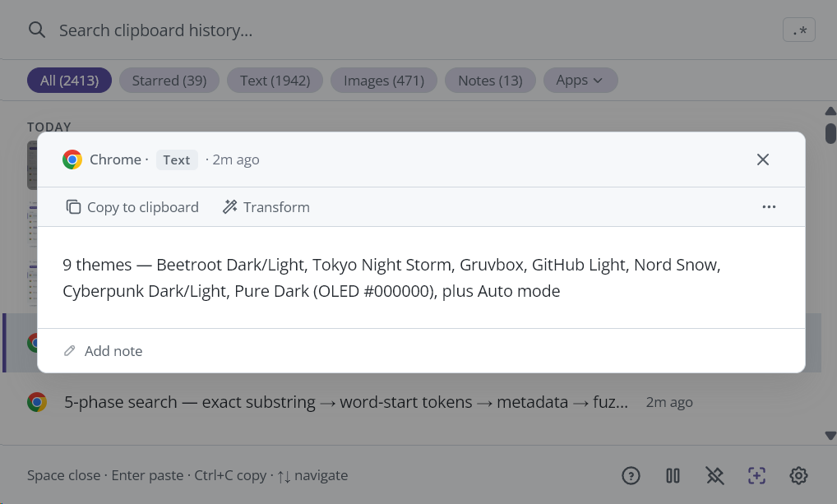
Task: Open the Transform magic wand action
Action: click(266, 207)
